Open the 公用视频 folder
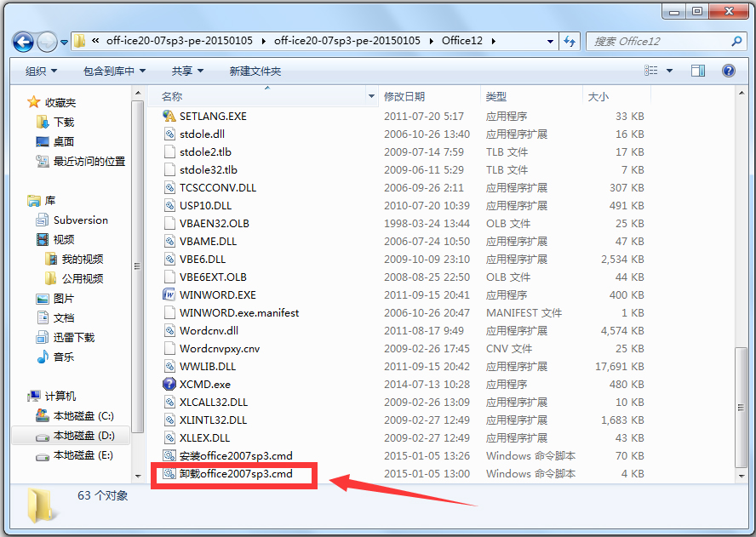Image resolution: width=756 pixels, height=537 pixels. click(x=74, y=278)
